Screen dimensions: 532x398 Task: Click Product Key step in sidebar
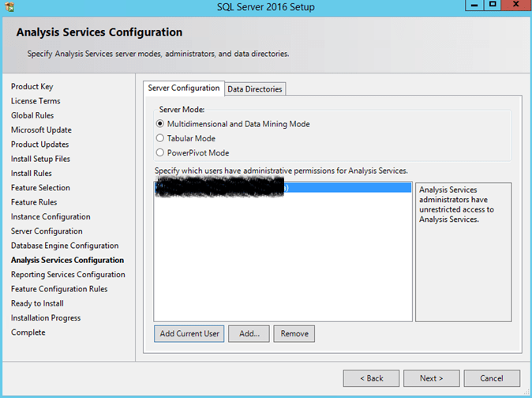pos(32,87)
